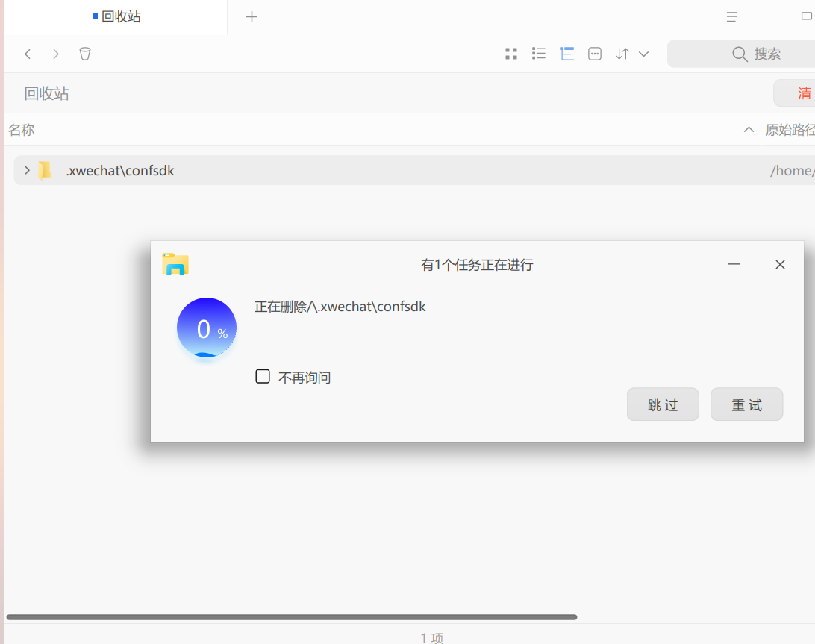Click the 正在删除 task description text
The width and height of the screenshot is (815, 644).
click(x=340, y=307)
